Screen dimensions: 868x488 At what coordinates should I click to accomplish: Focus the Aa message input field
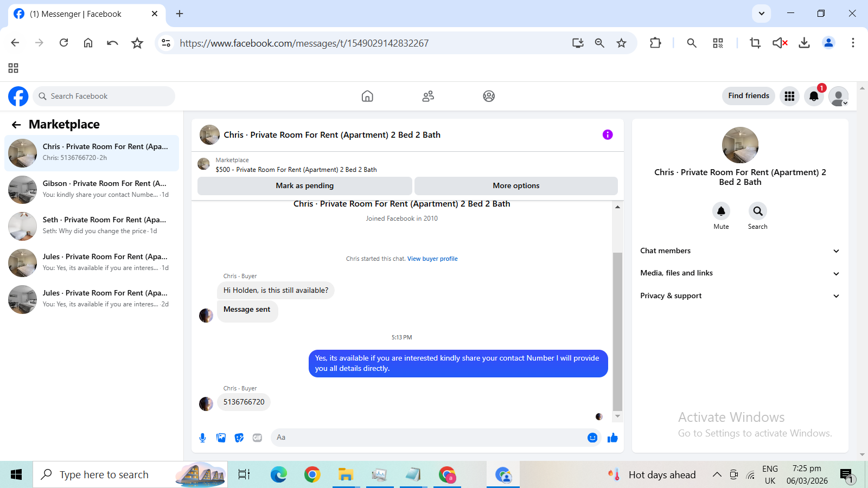tap(429, 438)
